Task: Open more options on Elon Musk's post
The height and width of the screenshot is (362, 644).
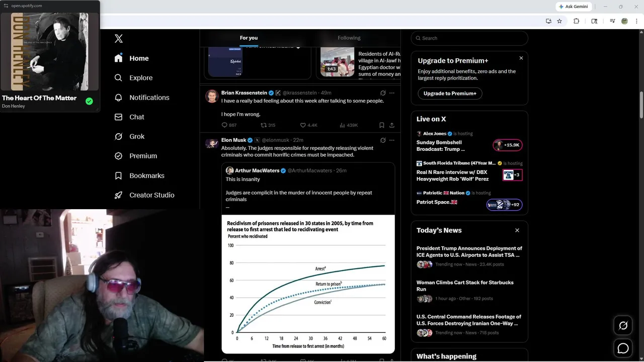Action: (x=392, y=140)
